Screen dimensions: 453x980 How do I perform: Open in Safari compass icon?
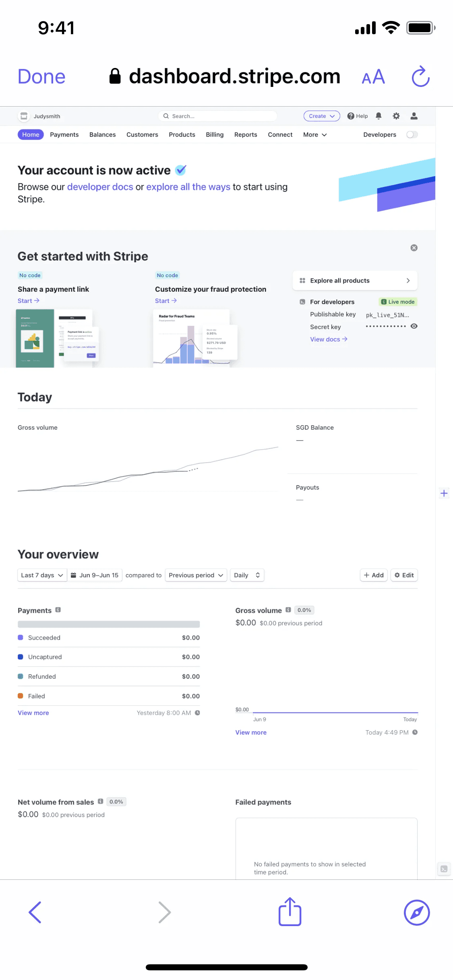(417, 912)
